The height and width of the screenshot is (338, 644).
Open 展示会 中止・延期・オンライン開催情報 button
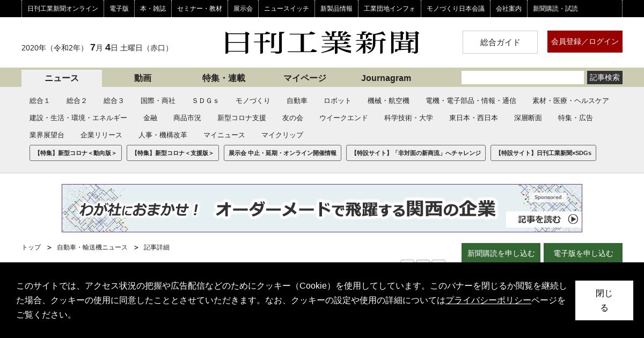pyautogui.click(x=282, y=153)
